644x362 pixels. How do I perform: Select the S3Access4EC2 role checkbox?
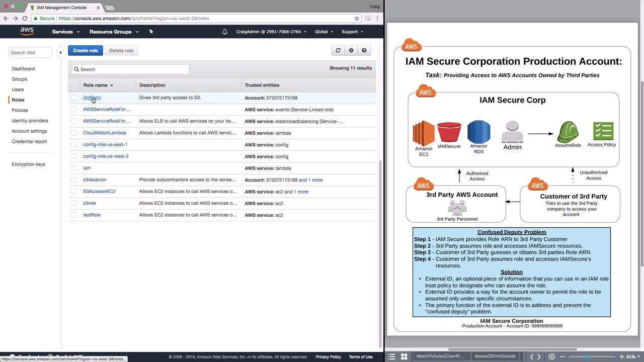point(74,192)
